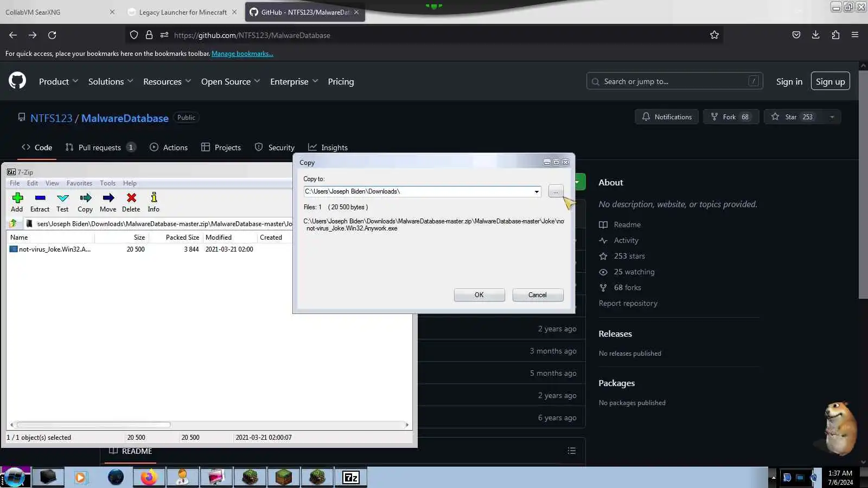Open the Projects repository tab

pos(221,147)
